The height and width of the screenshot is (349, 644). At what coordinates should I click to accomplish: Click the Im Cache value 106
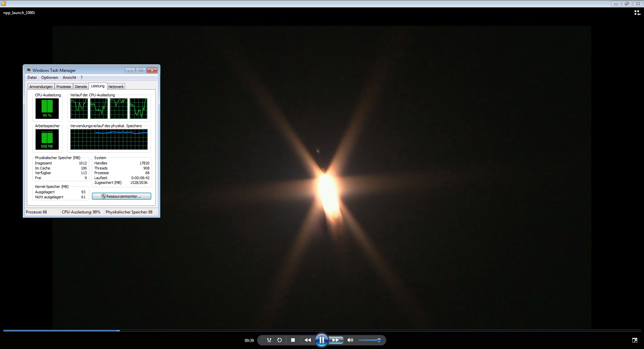click(84, 168)
